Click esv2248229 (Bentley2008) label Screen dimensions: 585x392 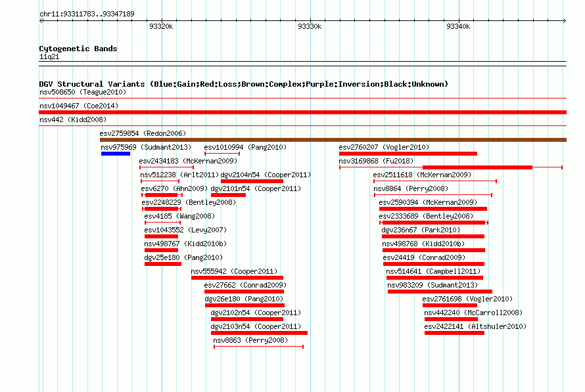point(189,202)
